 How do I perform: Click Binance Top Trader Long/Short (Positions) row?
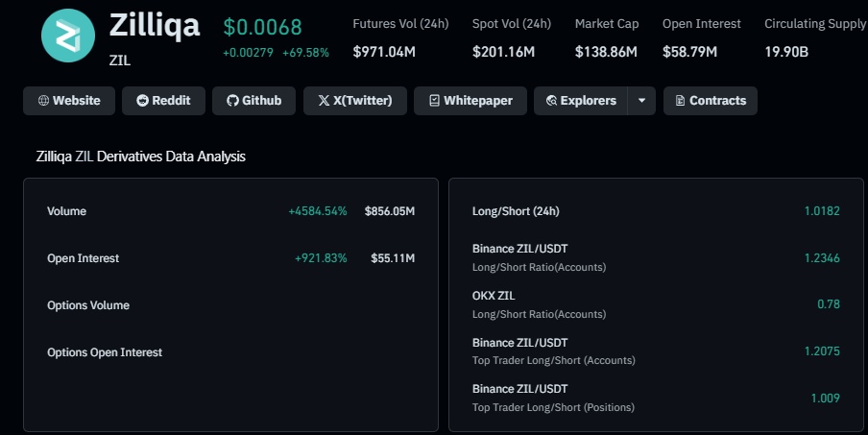656,398
